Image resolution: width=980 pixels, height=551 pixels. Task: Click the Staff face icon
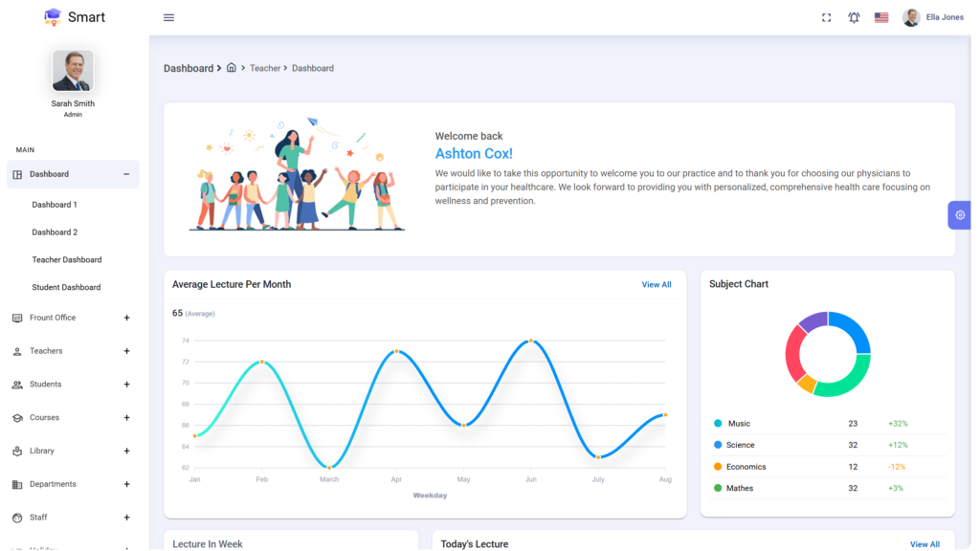[x=17, y=518]
